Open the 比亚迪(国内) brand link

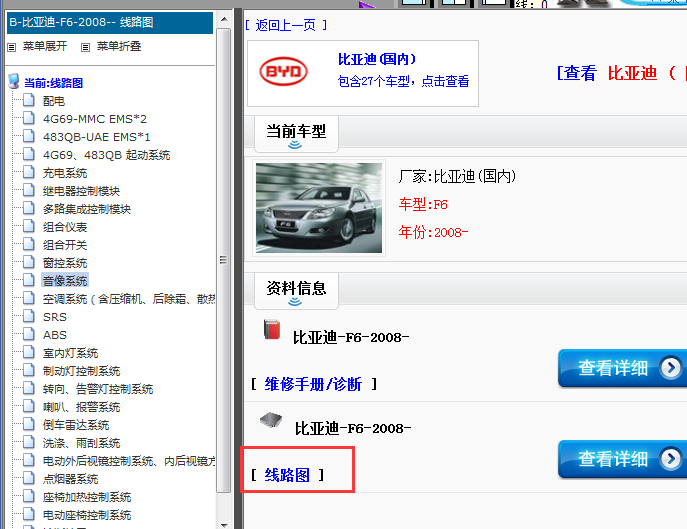pyautogui.click(x=377, y=59)
